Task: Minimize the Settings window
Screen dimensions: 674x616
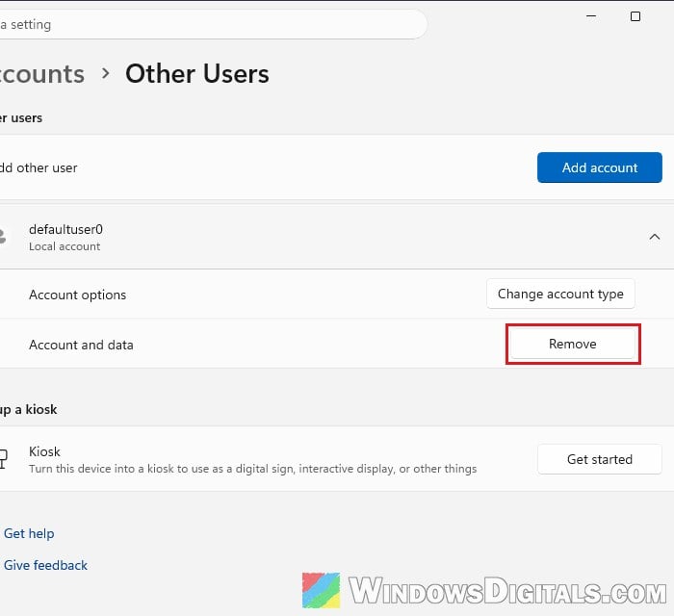Action: (x=591, y=16)
